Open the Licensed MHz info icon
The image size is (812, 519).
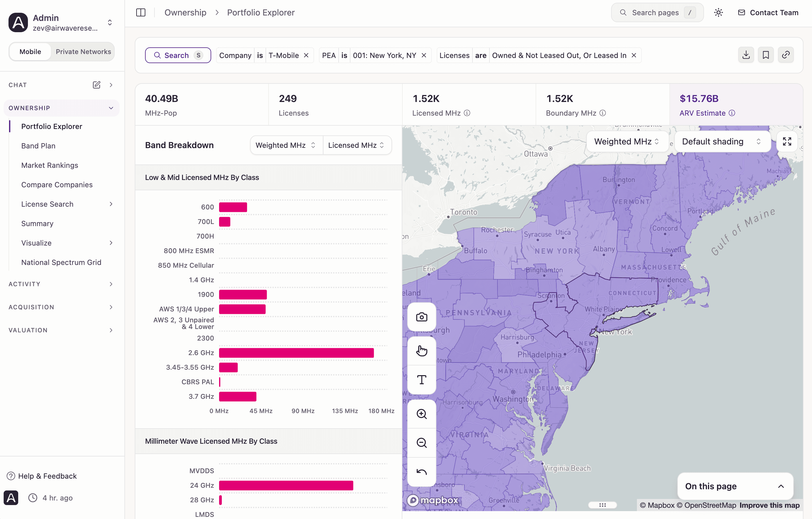(467, 113)
